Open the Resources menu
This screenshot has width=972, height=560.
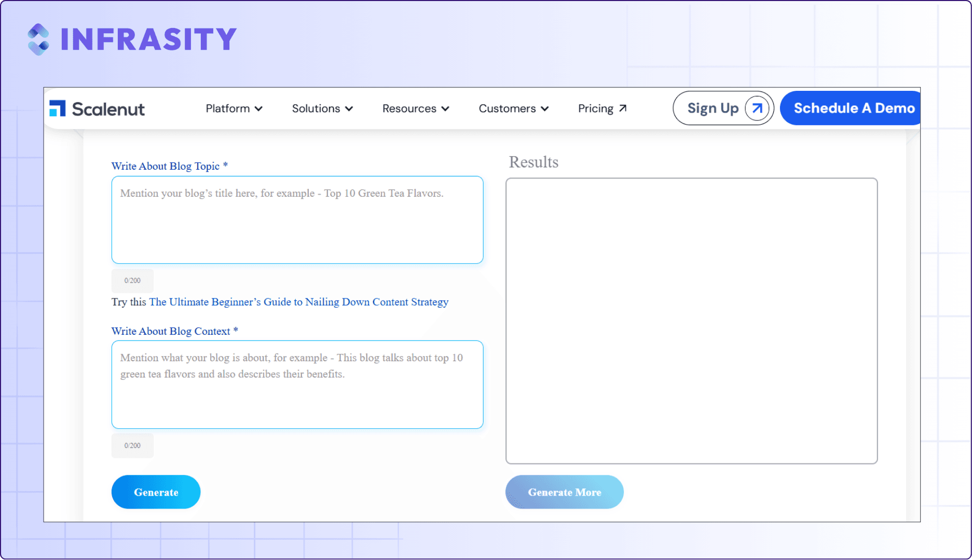pos(416,108)
